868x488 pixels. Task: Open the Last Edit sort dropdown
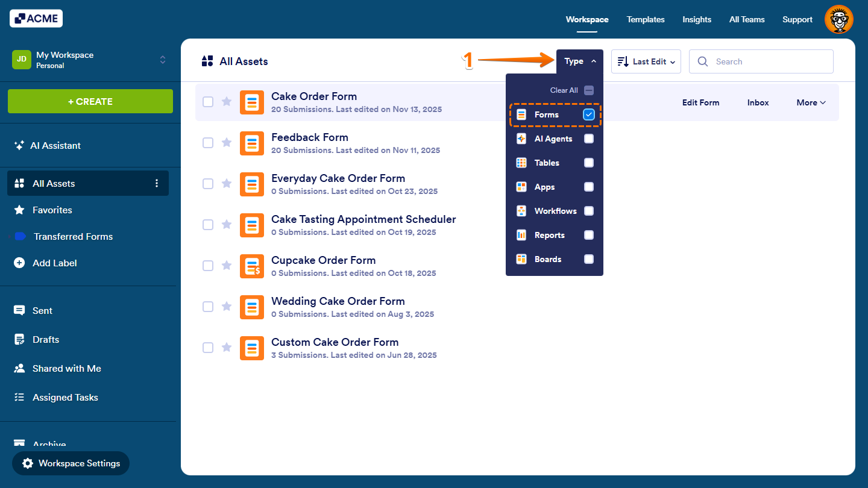[x=646, y=61]
